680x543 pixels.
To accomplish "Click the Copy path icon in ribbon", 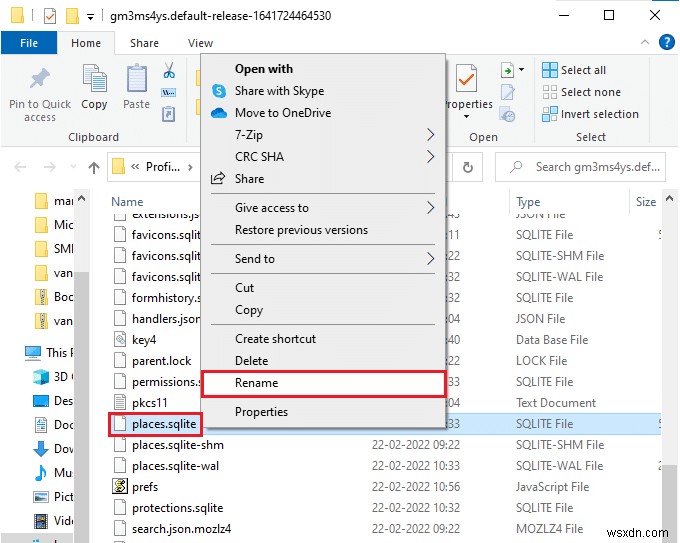I will coord(169,92).
